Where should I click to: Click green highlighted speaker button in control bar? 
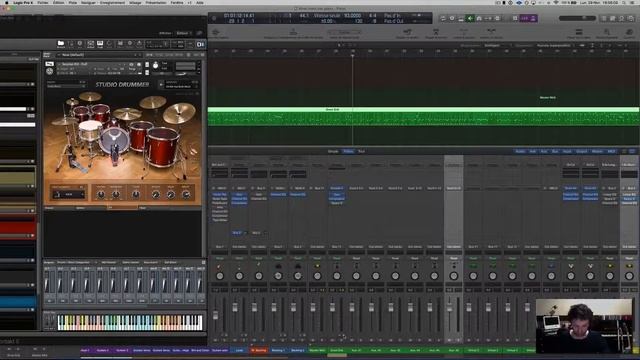(470, 18)
